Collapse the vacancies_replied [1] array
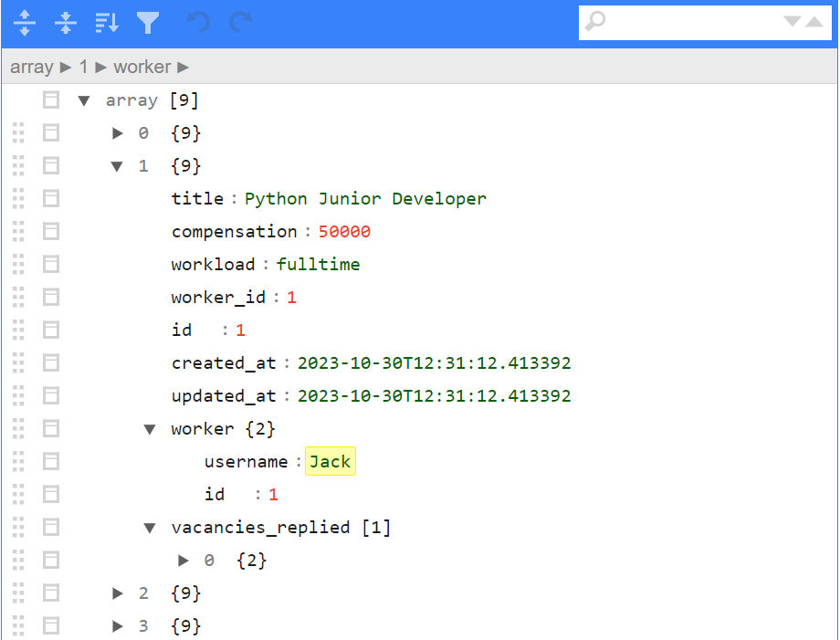840x640 pixels. coord(150,528)
